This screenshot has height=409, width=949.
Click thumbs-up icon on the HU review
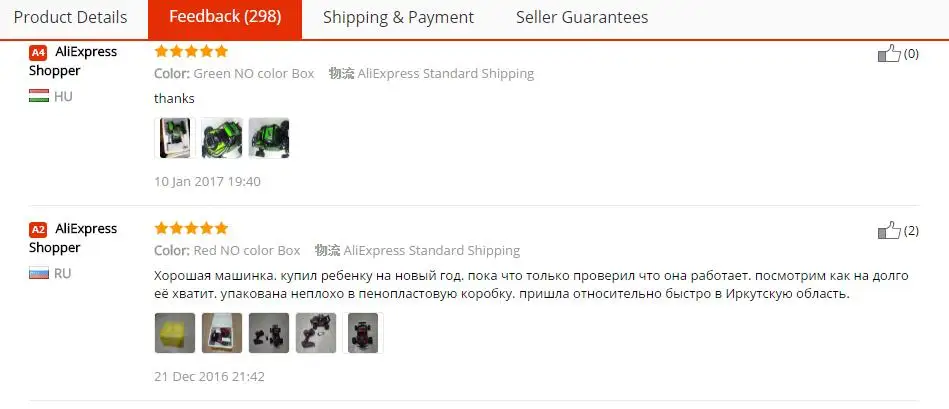pyautogui.click(x=889, y=54)
